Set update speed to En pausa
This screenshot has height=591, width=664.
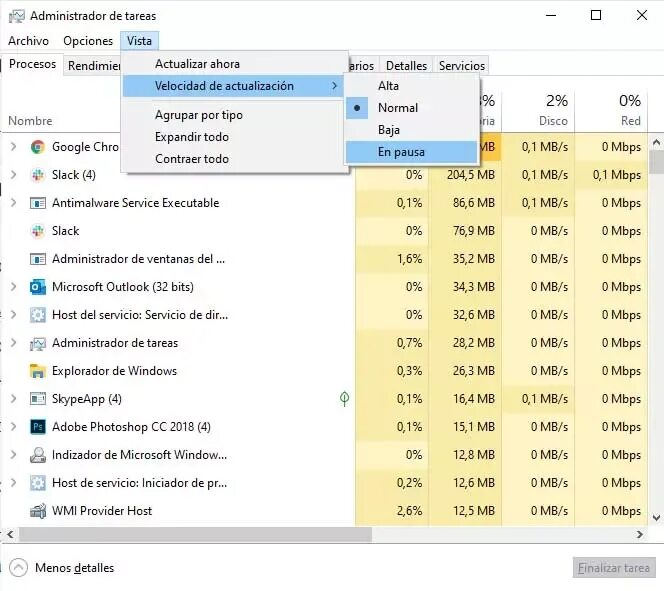411,152
